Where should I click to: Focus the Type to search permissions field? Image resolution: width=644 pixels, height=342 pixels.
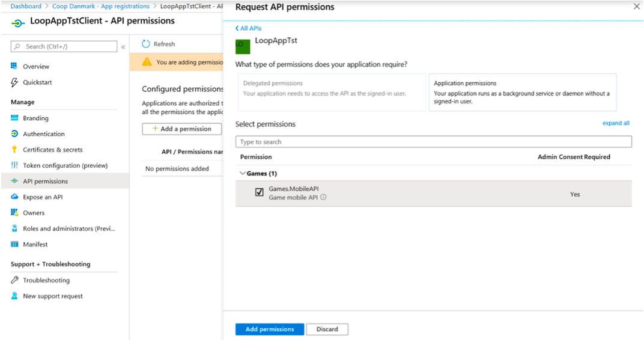(433, 142)
